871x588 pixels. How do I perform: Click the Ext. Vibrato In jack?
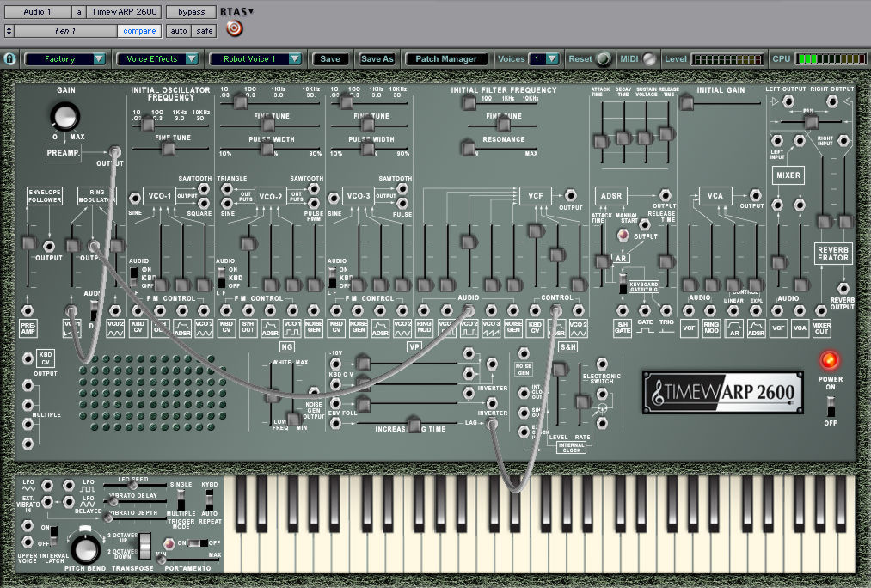click(x=48, y=503)
